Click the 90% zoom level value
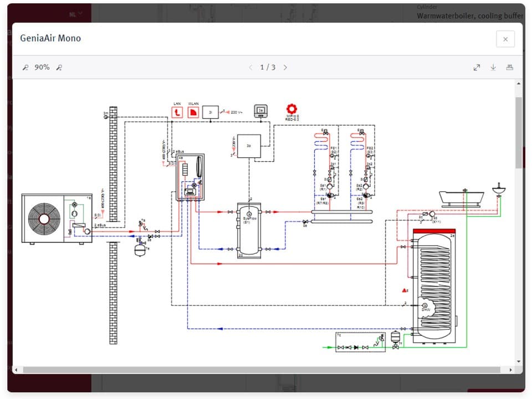 [42, 68]
